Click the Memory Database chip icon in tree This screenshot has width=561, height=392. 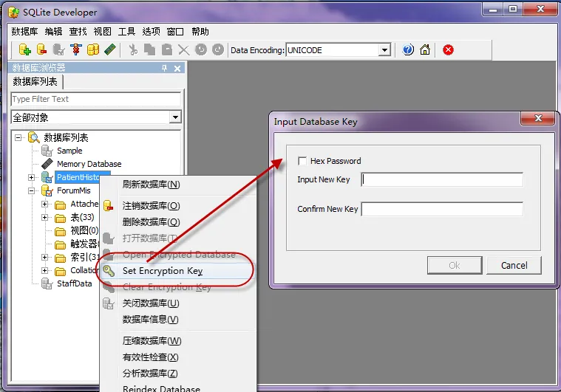(47, 164)
